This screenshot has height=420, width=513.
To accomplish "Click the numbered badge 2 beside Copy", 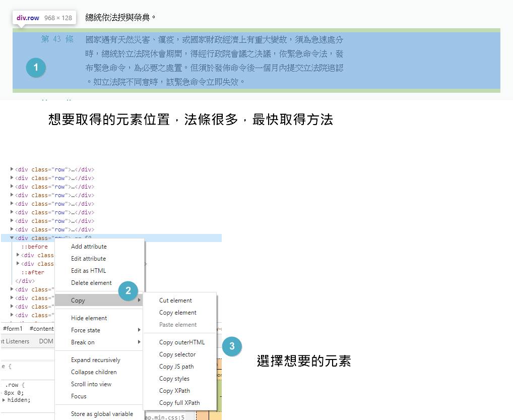I will coord(128,290).
